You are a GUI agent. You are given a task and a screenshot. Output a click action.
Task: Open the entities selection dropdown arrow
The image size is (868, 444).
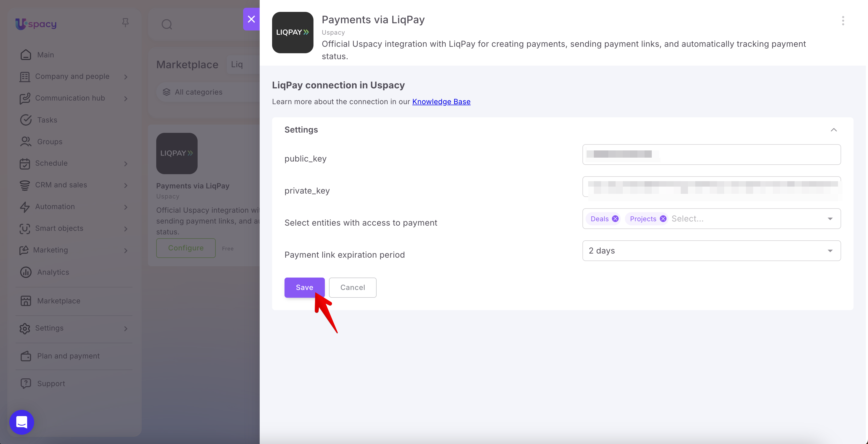click(830, 219)
